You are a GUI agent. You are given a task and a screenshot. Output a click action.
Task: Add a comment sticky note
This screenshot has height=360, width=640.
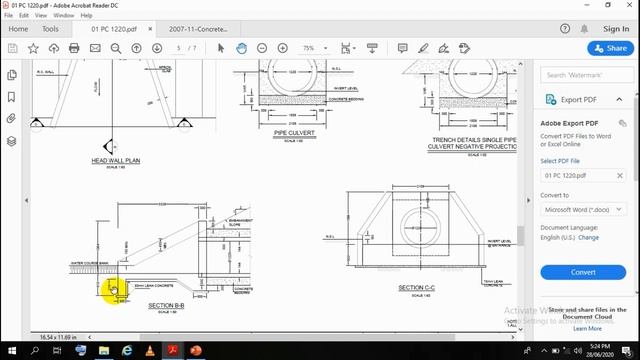[402, 48]
